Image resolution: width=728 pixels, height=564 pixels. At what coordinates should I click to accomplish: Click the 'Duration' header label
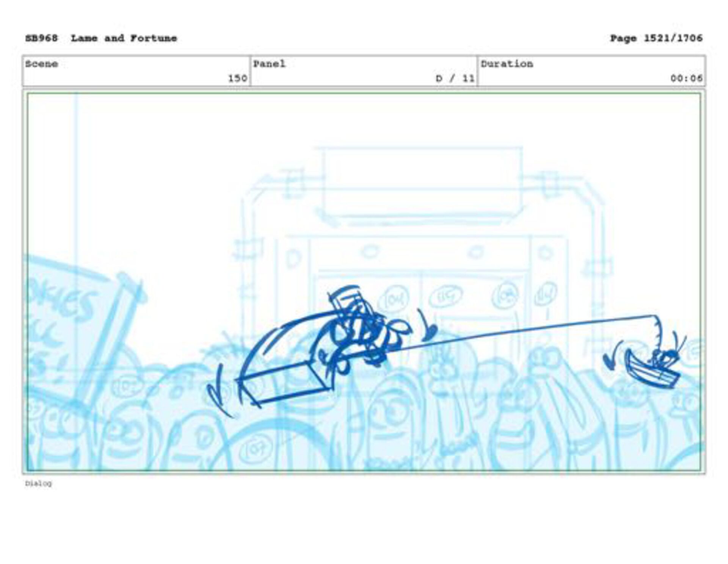(507, 64)
